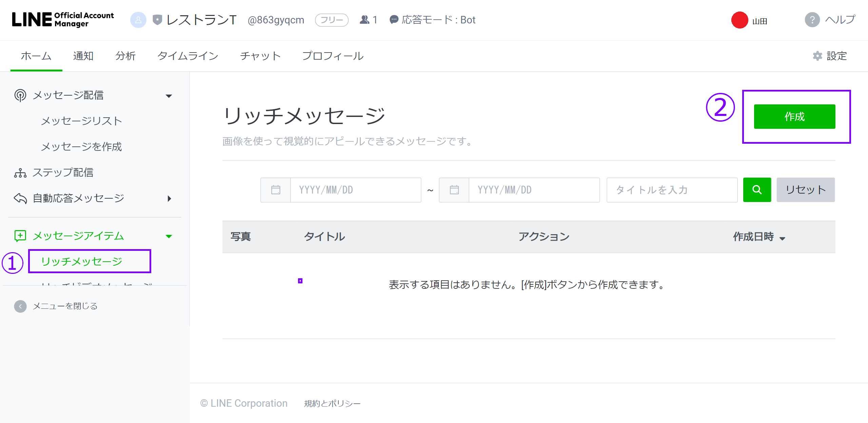Sort by 作成日時 column arrow
Viewport: 868px width, 423px height.
(783, 239)
